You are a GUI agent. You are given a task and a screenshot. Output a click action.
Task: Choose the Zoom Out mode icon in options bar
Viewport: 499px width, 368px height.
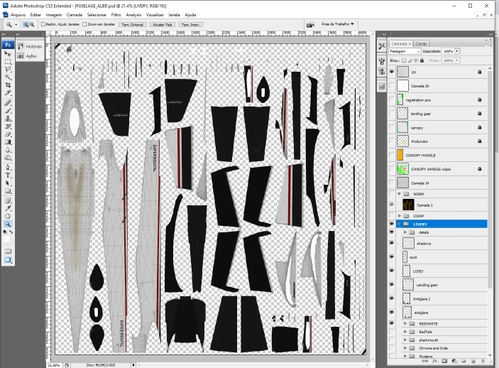click(32, 24)
